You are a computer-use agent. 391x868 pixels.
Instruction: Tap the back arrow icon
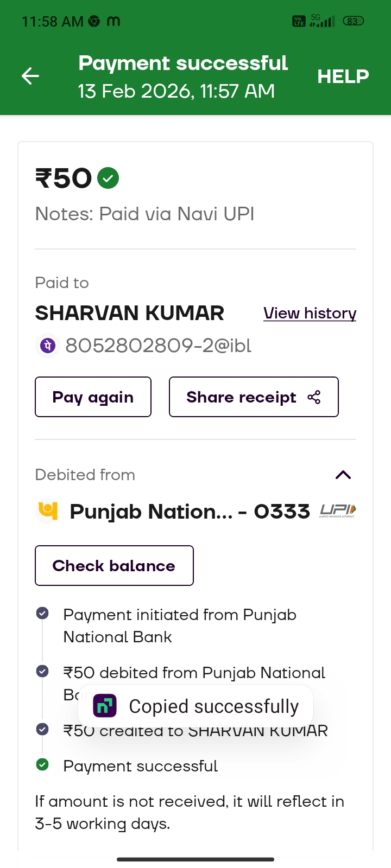click(x=30, y=76)
